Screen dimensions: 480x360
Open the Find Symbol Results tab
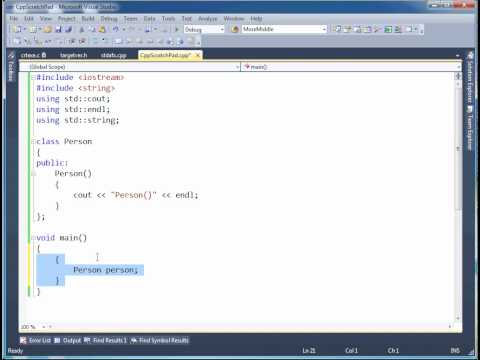[x=160, y=340]
